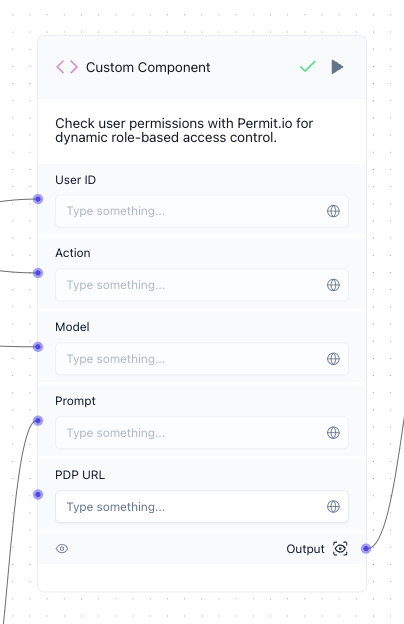Click the green checkmark status icon
Screen dimensions: 404x624
click(x=308, y=66)
